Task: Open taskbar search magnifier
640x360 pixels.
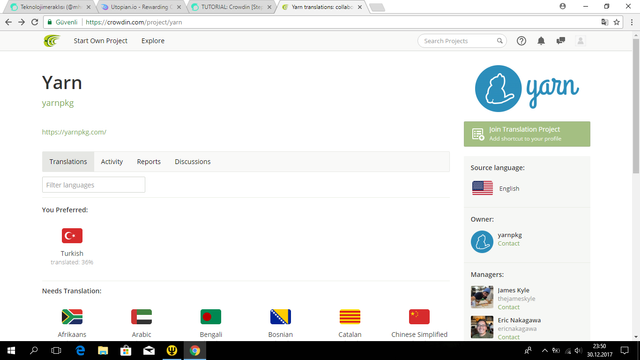Action: tap(34, 351)
